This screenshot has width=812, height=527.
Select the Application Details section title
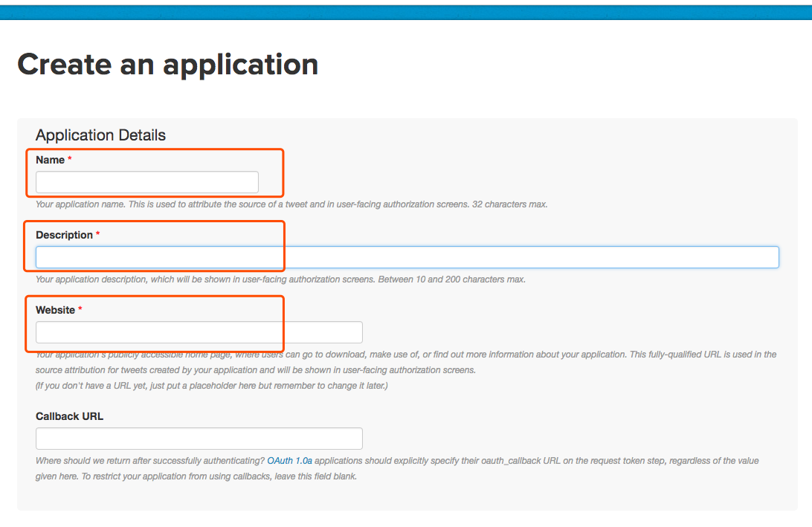[x=100, y=135]
